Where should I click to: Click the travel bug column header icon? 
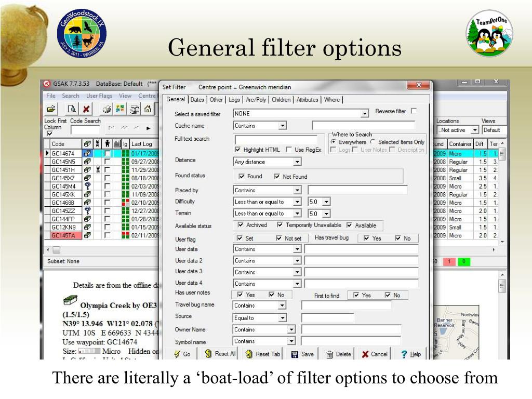[x=98, y=144]
